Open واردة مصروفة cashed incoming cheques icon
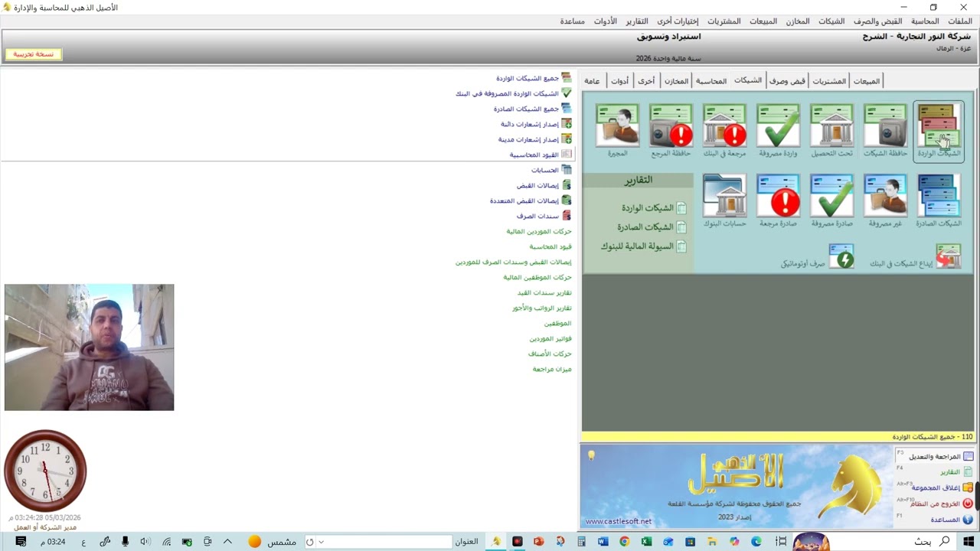The width and height of the screenshot is (980, 551). coord(778,131)
